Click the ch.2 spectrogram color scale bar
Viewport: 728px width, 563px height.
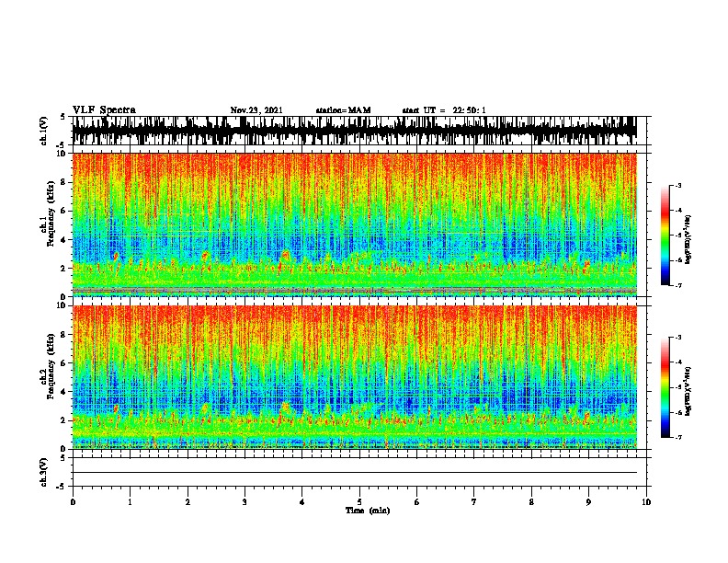pos(665,387)
